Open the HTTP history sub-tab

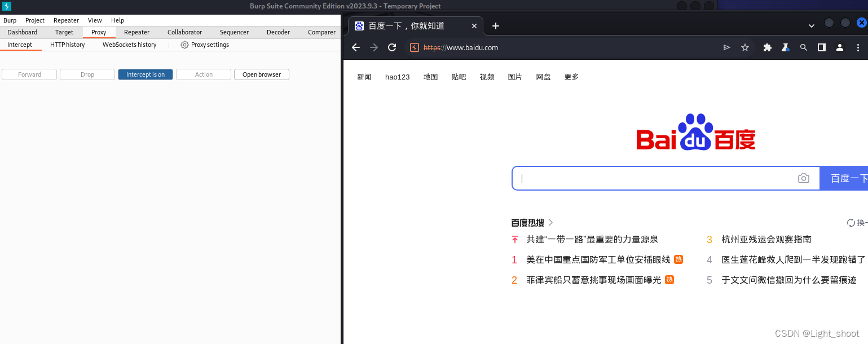click(67, 45)
